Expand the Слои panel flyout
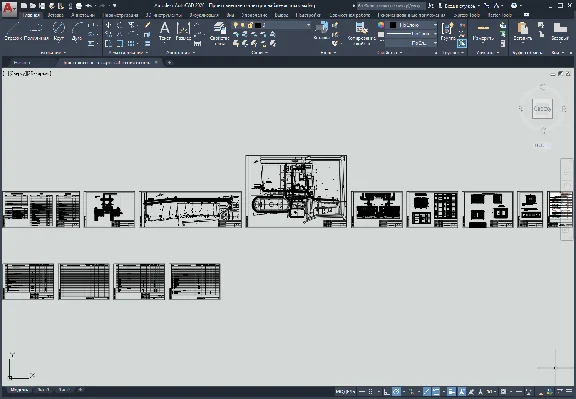 [259, 53]
